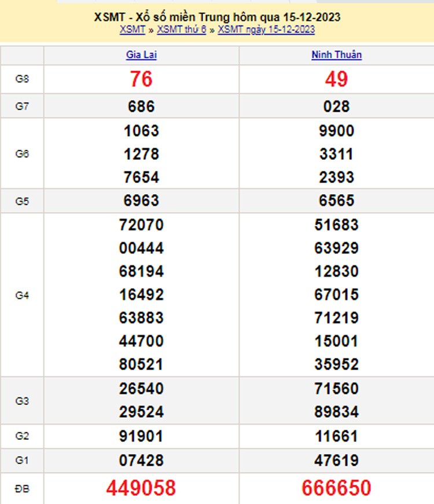Select Gia Lai G8 result 76
The image size is (434, 504).
click(141, 79)
